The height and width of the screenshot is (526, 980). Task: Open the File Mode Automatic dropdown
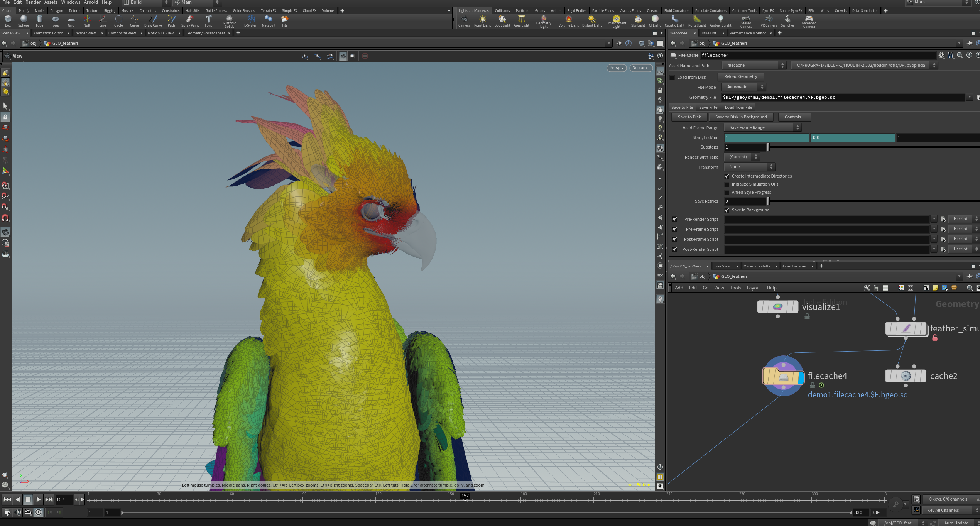pyautogui.click(x=743, y=87)
